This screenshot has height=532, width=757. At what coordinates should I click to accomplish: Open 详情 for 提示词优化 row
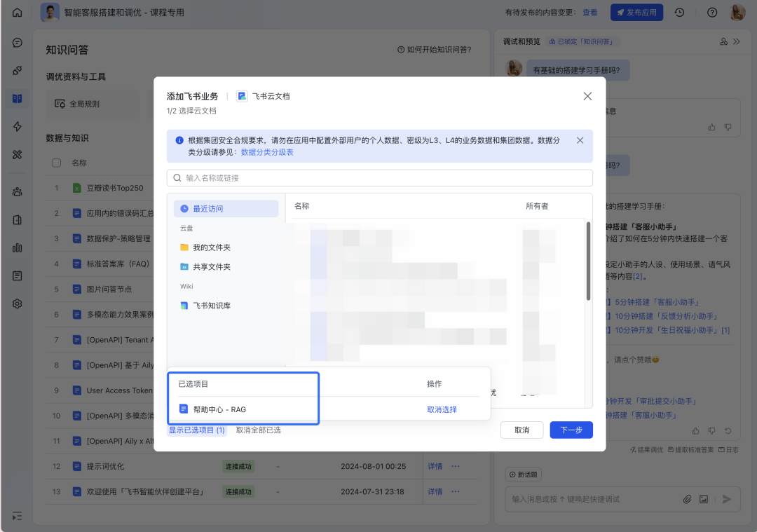[435, 466]
